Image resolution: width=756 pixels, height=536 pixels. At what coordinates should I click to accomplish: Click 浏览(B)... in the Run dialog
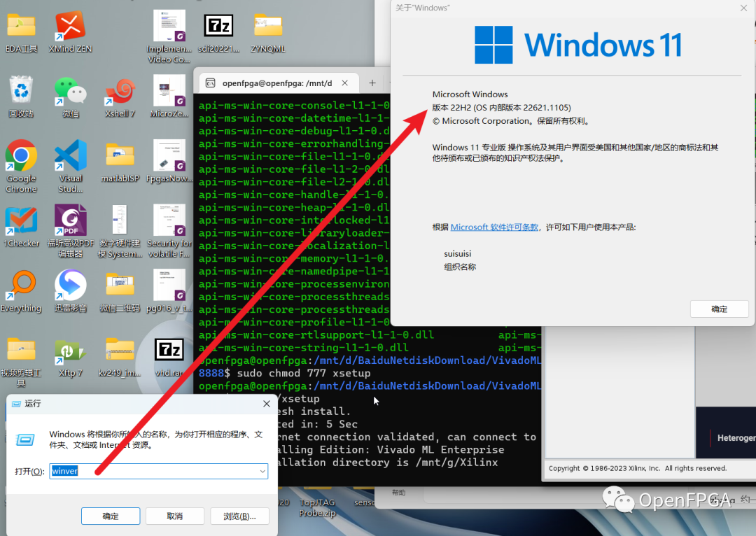point(239,516)
